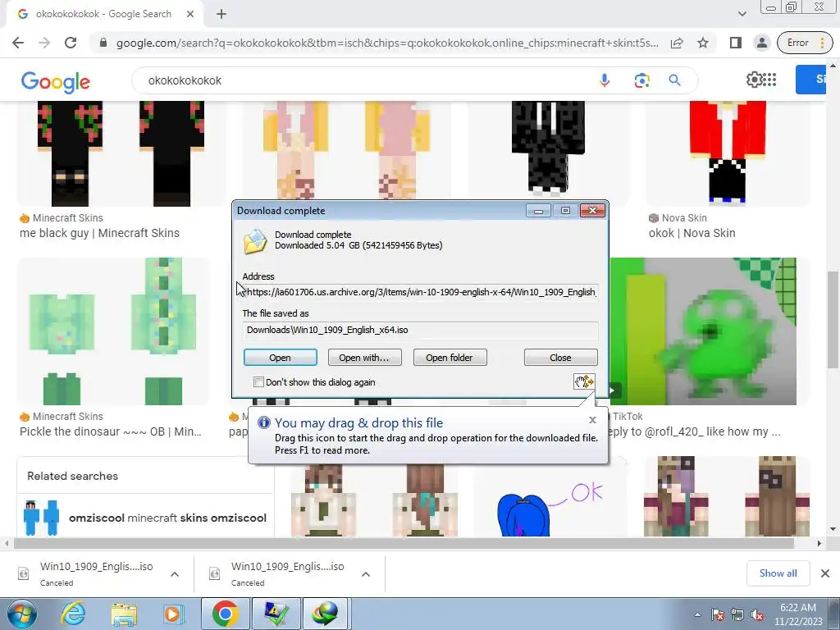Screen dimensions: 840x630
Task: Click the Action Center flag tray icon
Action: [717, 614]
